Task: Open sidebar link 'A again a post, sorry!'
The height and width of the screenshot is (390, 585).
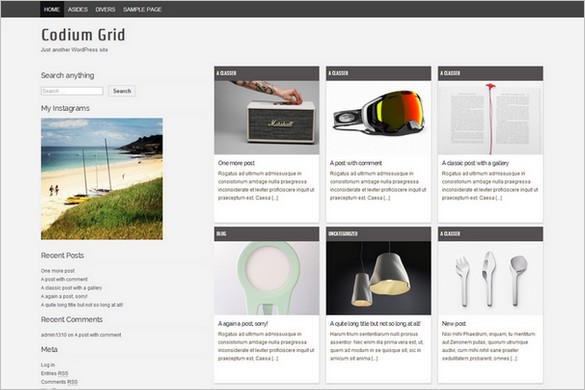Action: [x=64, y=296]
